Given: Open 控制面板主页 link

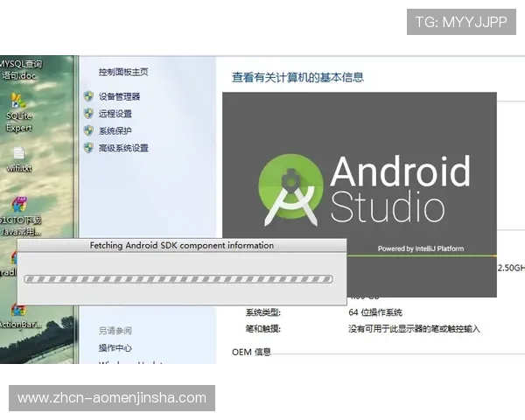Looking at the screenshot, I should (123, 72).
